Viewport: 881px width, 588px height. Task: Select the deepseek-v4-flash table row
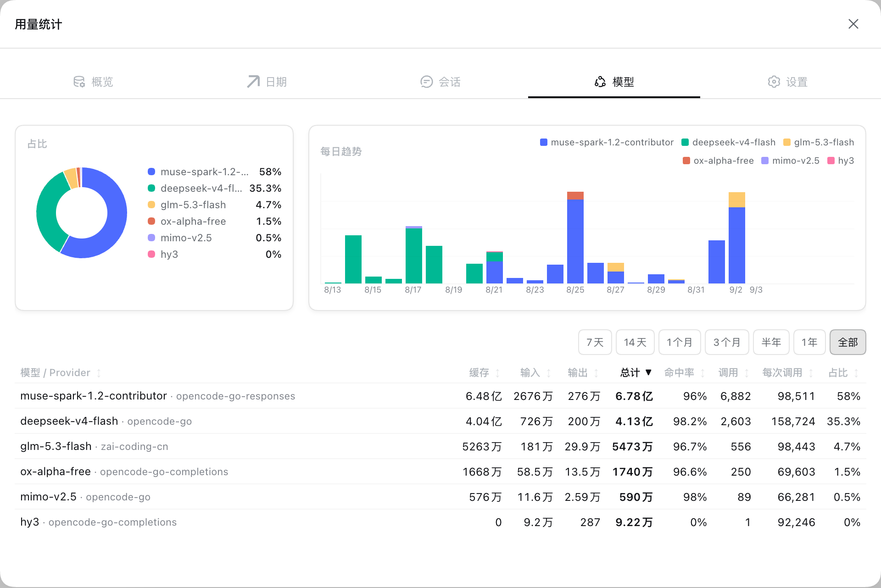440,421
